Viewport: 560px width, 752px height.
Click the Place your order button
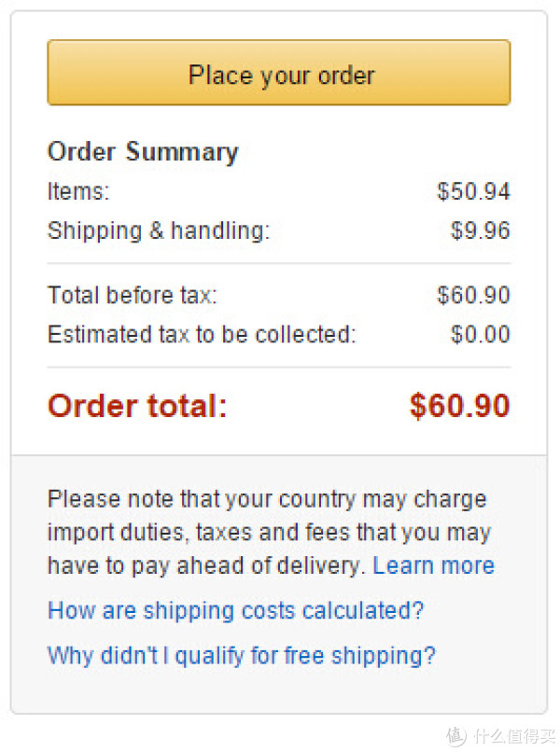pos(279,73)
